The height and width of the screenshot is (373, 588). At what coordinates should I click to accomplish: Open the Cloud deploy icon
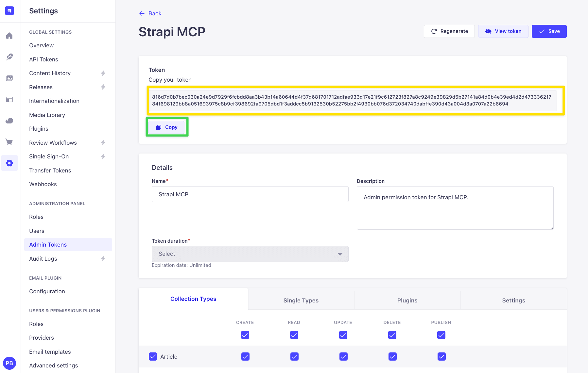pos(9,121)
